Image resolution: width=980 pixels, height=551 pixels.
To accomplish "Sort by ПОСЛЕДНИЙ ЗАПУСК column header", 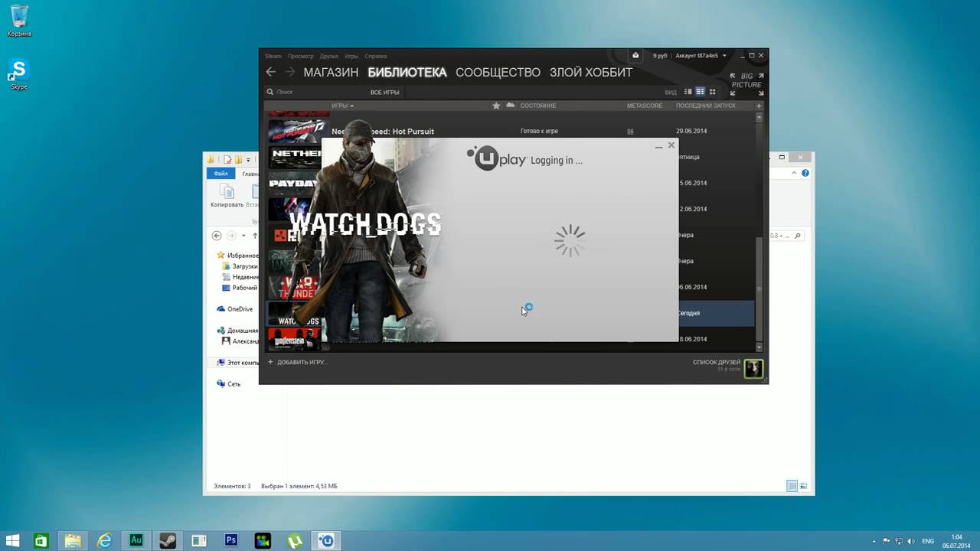I will [x=705, y=106].
